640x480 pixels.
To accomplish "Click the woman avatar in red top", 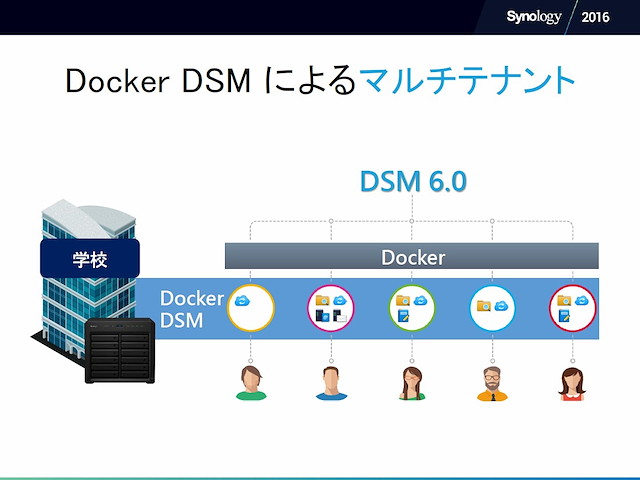I will pyautogui.click(x=572, y=384).
